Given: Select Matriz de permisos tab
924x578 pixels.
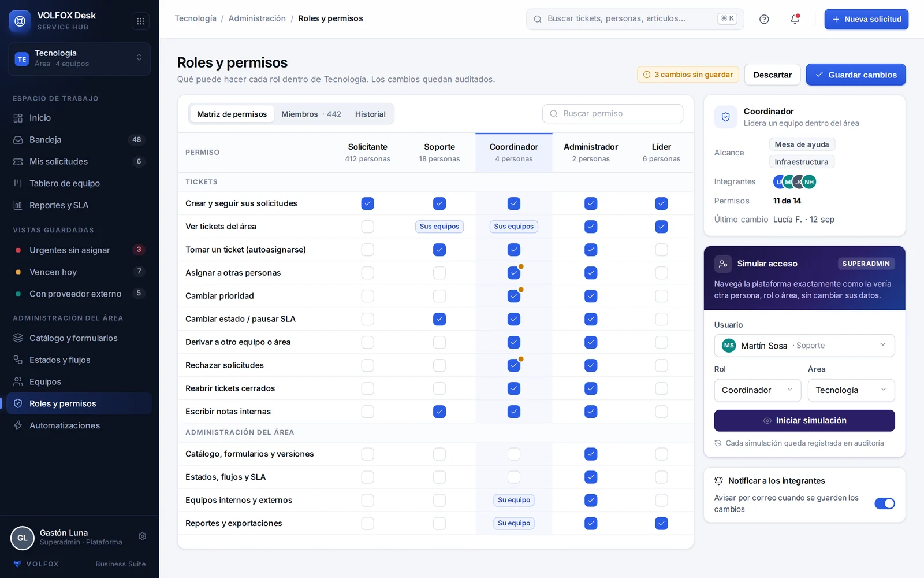Looking at the screenshot, I should 232,114.
